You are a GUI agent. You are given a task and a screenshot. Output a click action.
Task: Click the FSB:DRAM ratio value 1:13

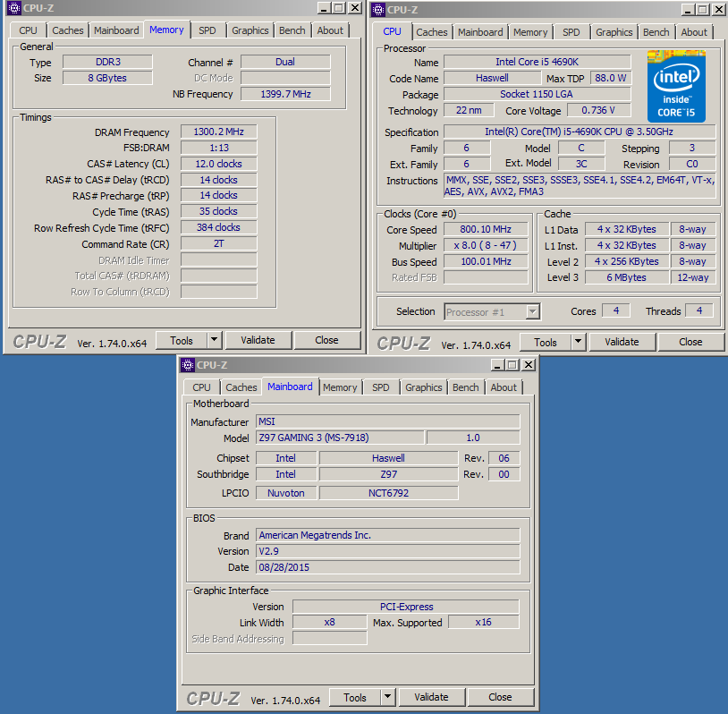219,148
